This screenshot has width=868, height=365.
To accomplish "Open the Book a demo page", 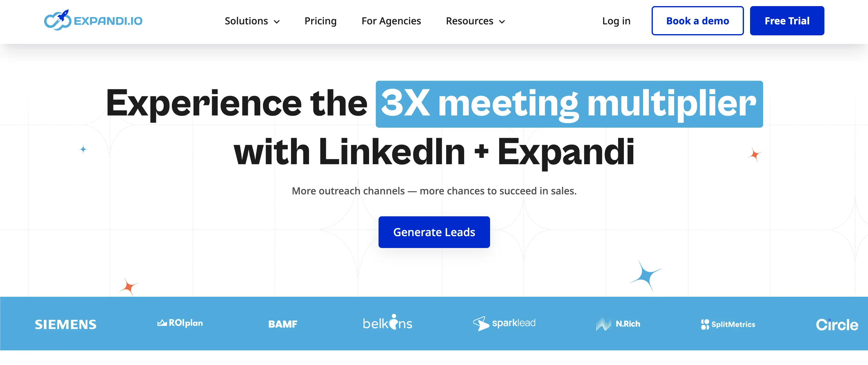I will point(698,21).
